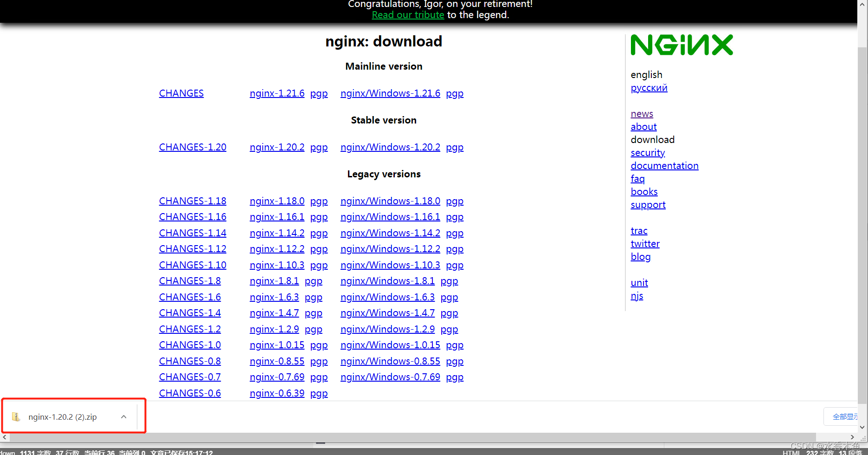868x455 pixels.
Task: Download nginx/Windows-1.14.2
Action: point(390,233)
